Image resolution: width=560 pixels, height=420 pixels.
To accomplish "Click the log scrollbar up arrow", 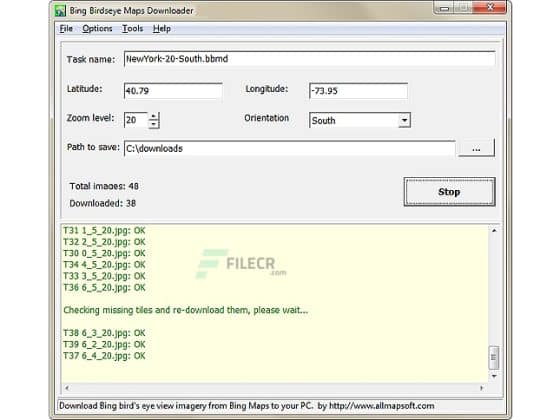I will tap(494, 231).
